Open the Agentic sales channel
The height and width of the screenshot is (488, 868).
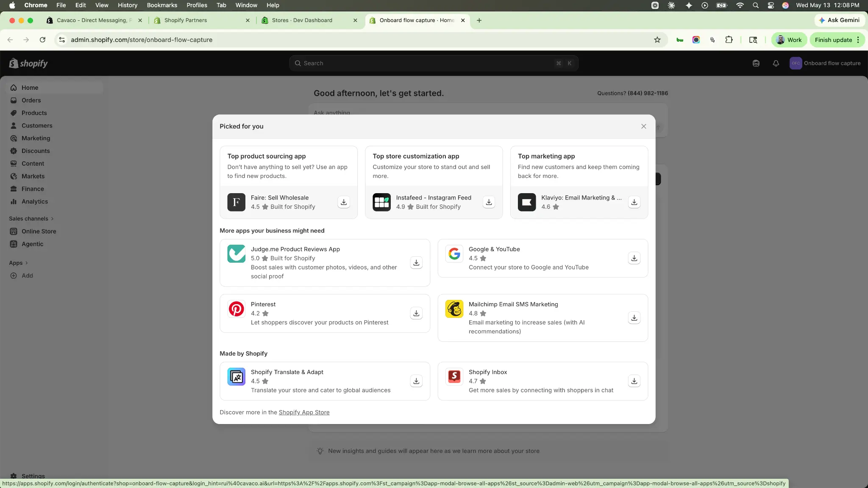tap(55, 244)
